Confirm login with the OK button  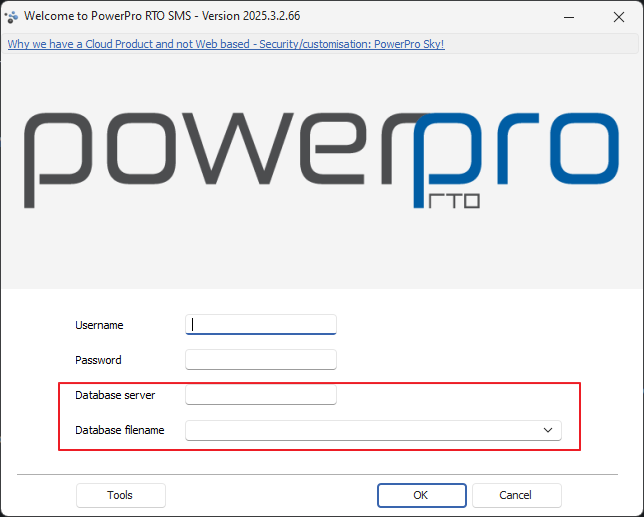tap(422, 495)
